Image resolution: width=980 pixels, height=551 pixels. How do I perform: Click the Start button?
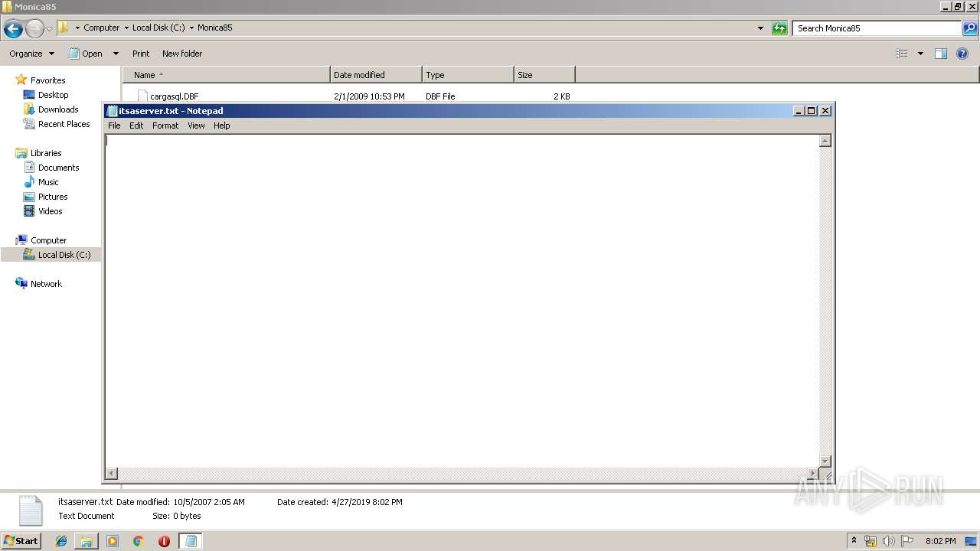point(21,541)
